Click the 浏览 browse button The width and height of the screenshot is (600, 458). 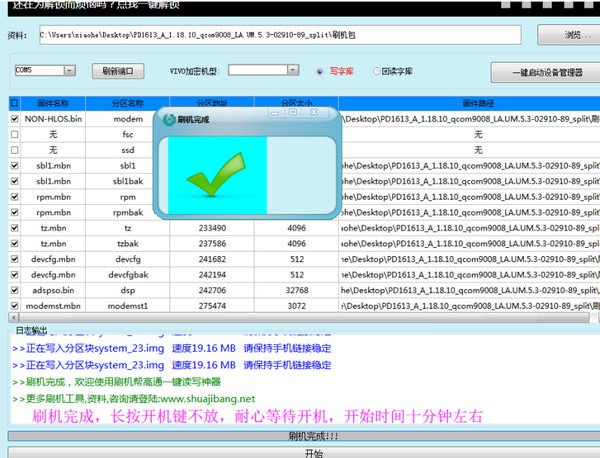pos(569,35)
